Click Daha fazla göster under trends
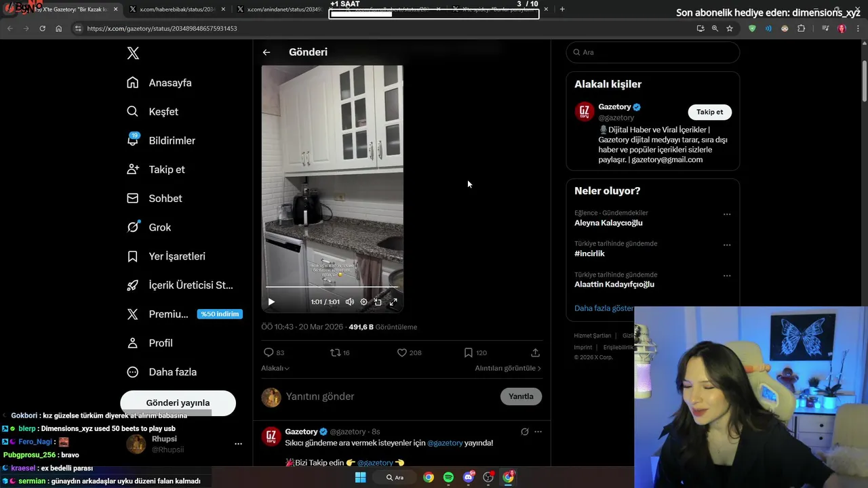 coord(604,308)
